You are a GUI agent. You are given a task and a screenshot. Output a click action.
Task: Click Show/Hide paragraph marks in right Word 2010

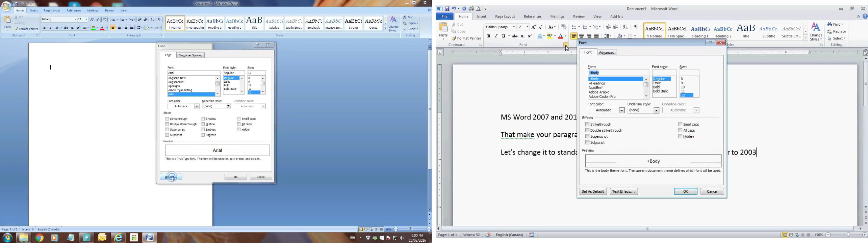(636, 27)
